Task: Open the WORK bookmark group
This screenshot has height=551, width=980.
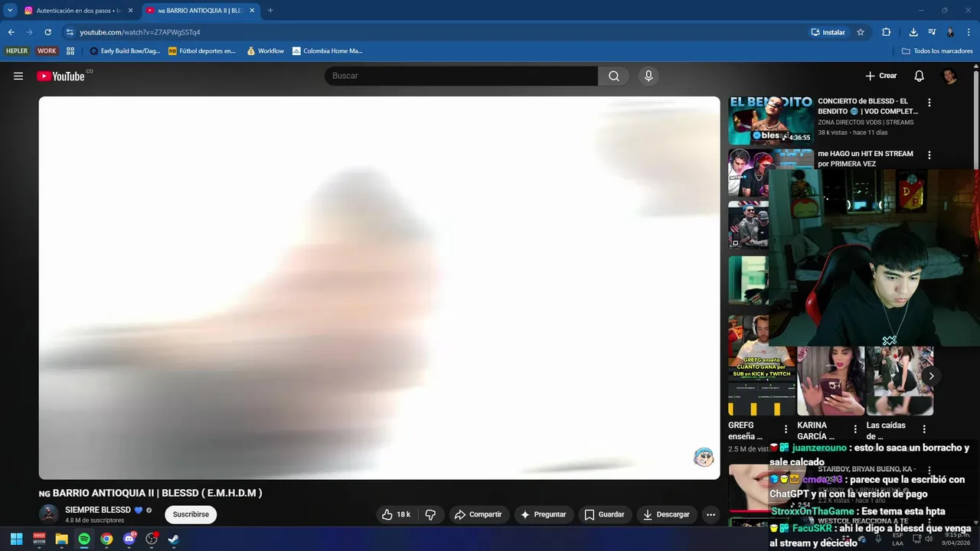Action: point(47,51)
